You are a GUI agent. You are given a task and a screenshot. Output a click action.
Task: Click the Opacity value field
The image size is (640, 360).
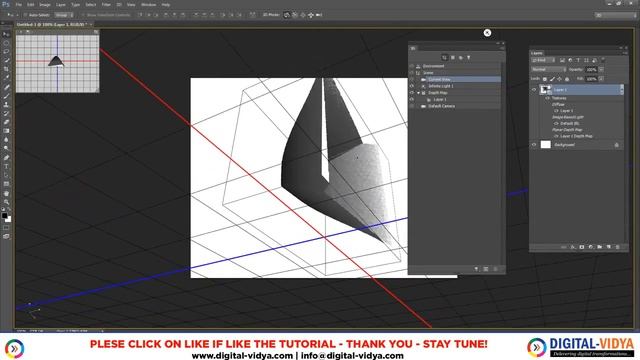tap(591, 70)
